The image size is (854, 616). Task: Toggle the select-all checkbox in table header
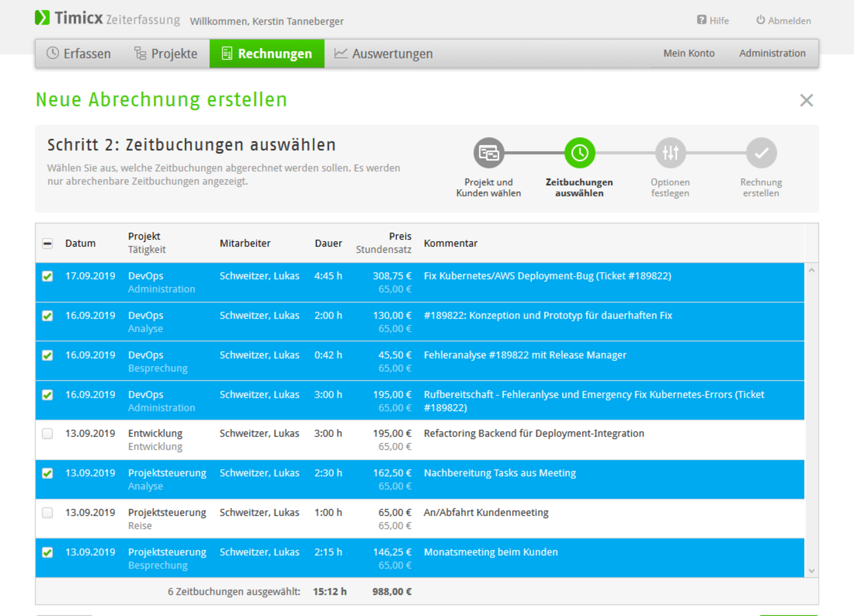(48, 244)
